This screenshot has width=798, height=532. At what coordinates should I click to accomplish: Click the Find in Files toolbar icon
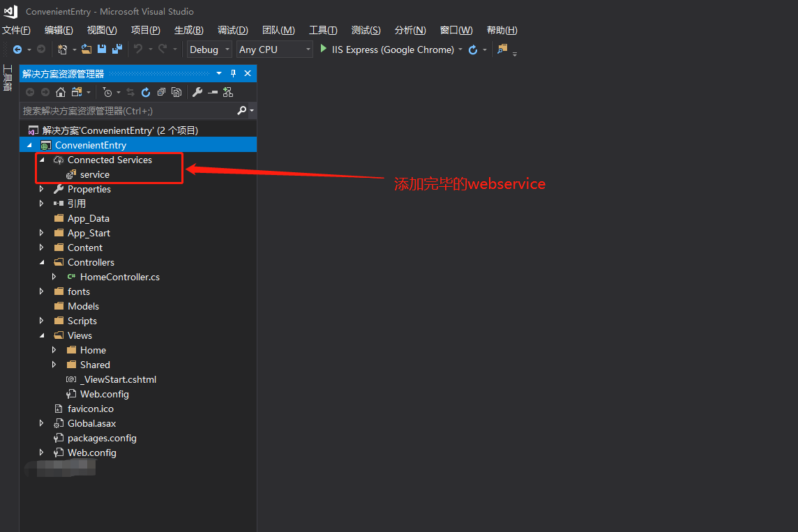(502, 50)
